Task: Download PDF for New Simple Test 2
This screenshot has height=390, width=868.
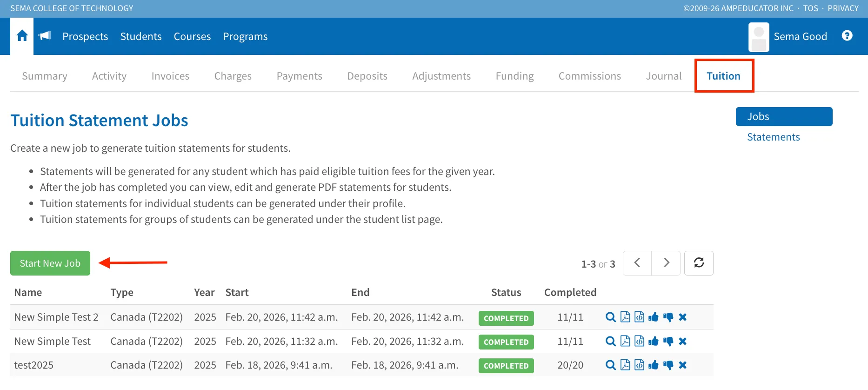Action: (625, 317)
